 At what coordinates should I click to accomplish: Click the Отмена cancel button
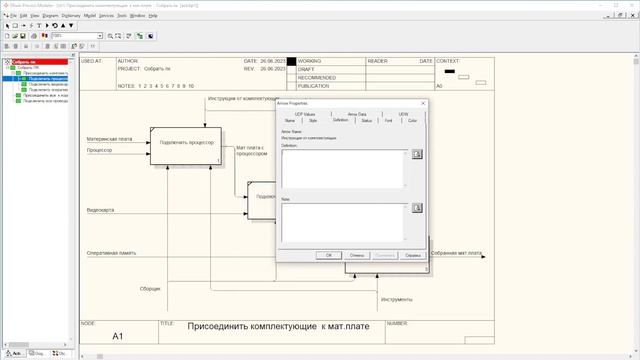(x=357, y=255)
